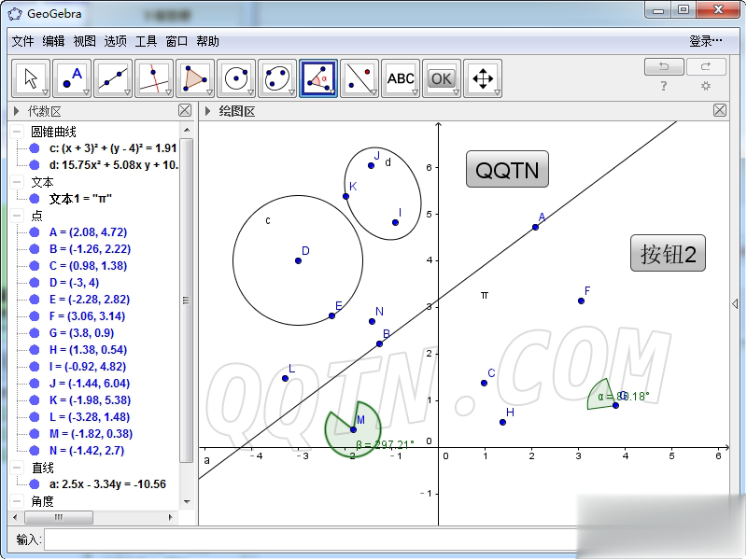747x560 pixels.
Task: Select the ABC text insertion tool
Action: [401, 78]
